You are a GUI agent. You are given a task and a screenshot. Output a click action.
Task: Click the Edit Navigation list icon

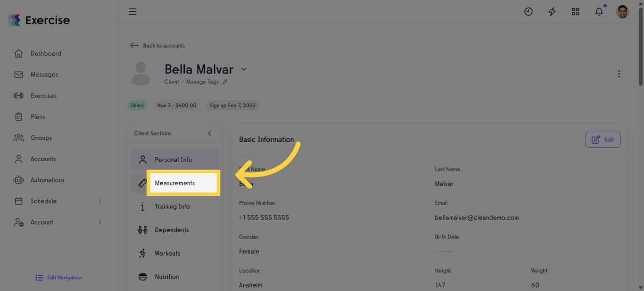39,278
